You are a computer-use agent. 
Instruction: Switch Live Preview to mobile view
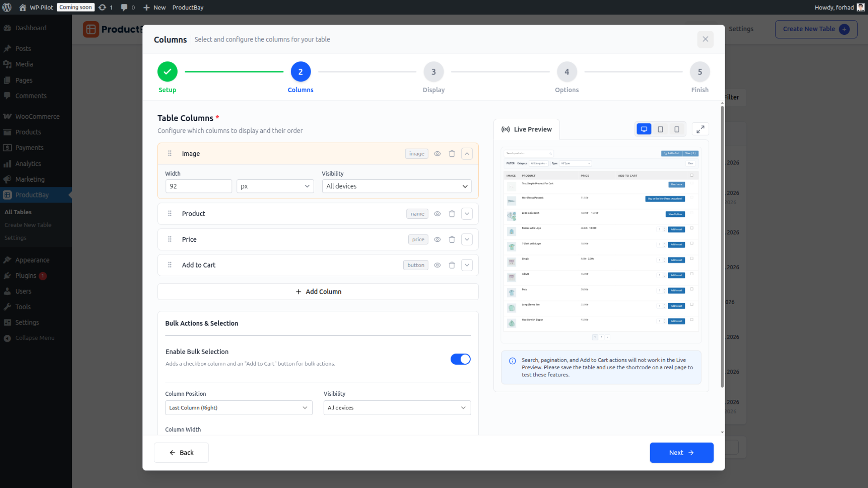pos(677,129)
